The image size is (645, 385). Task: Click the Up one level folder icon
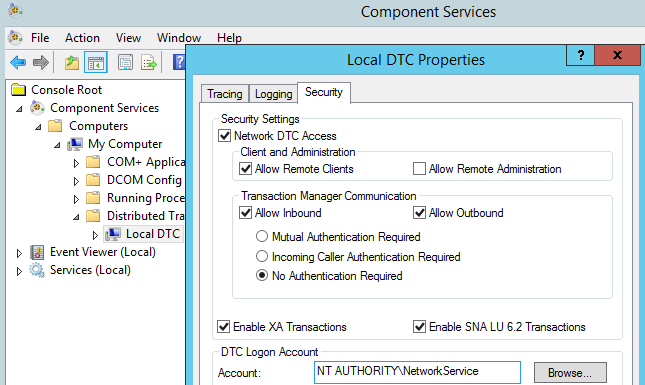[72, 63]
